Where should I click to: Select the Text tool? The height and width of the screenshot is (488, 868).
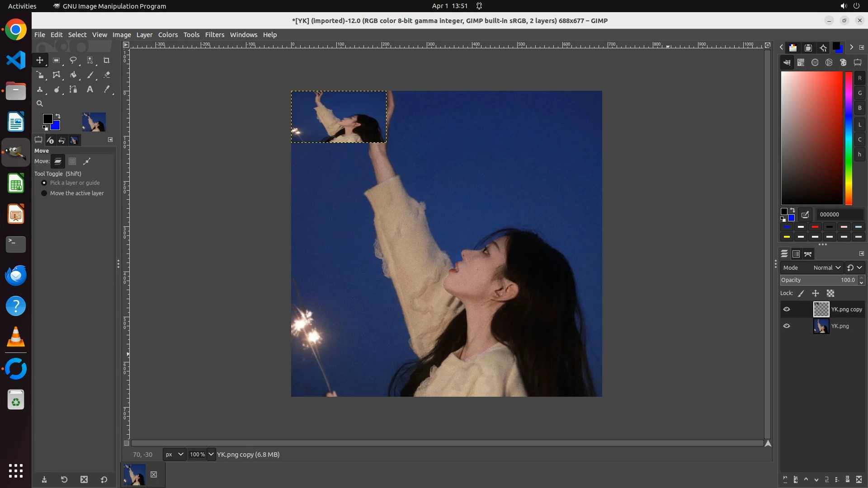point(90,89)
